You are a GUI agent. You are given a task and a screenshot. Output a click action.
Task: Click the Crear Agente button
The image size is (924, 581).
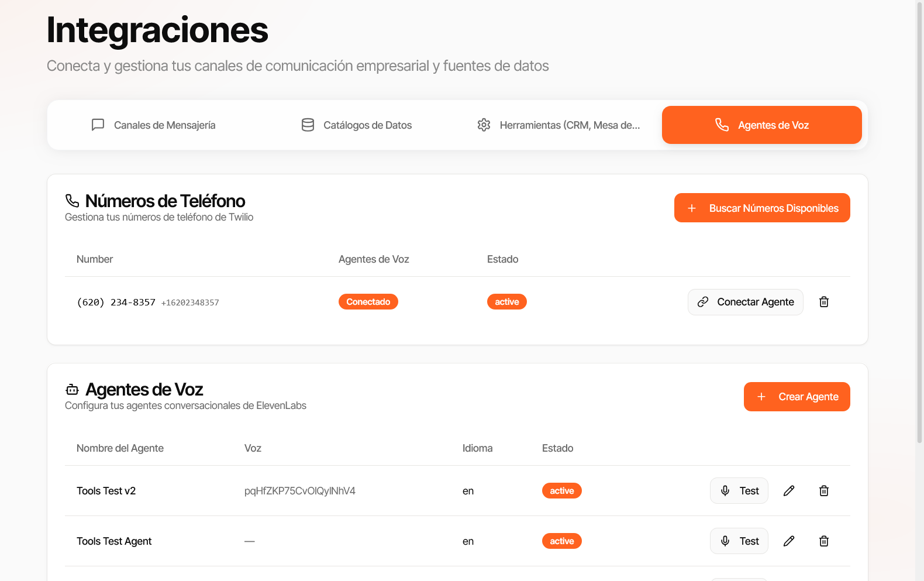[797, 397]
